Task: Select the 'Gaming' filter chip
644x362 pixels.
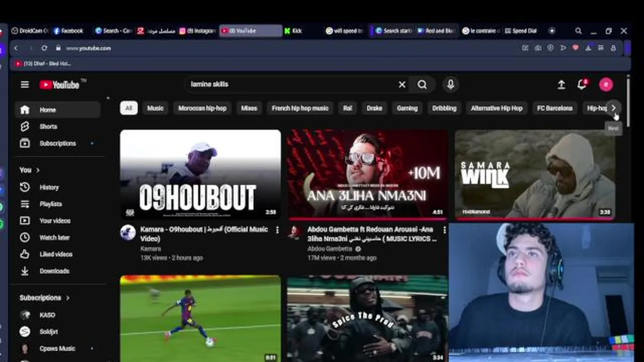Action: coord(407,108)
